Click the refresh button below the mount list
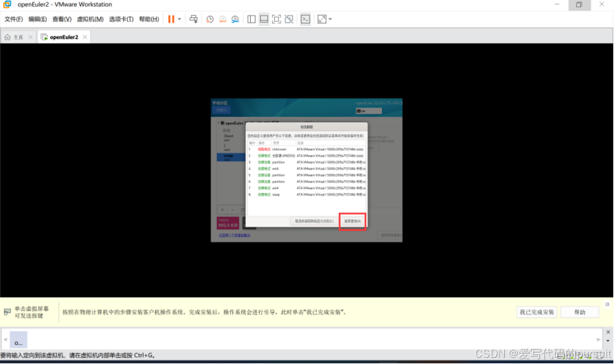This screenshot has width=614, height=364. point(242,210)
